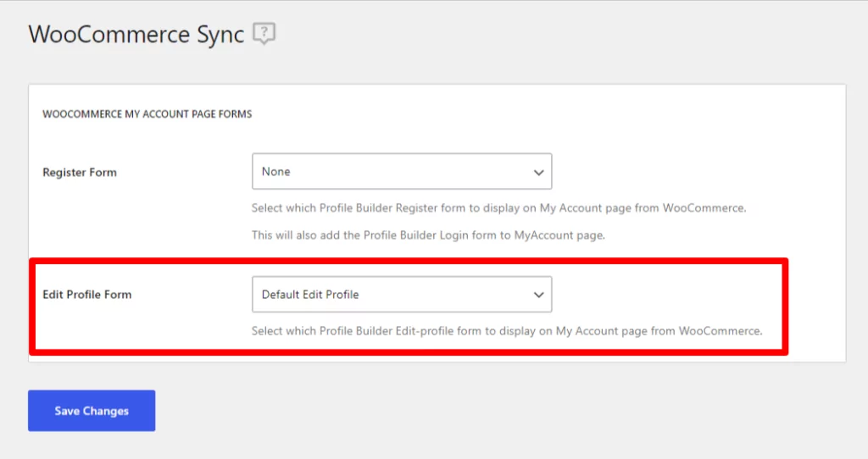Click the Profile Builder Login form note
The image size is (868, 459).
(x=428, y=235)
